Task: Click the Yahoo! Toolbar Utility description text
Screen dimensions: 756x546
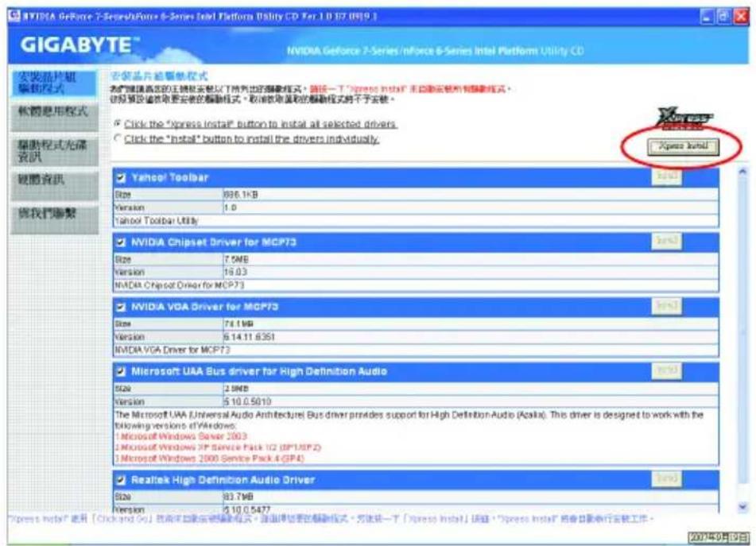Action: pos(157,221)
